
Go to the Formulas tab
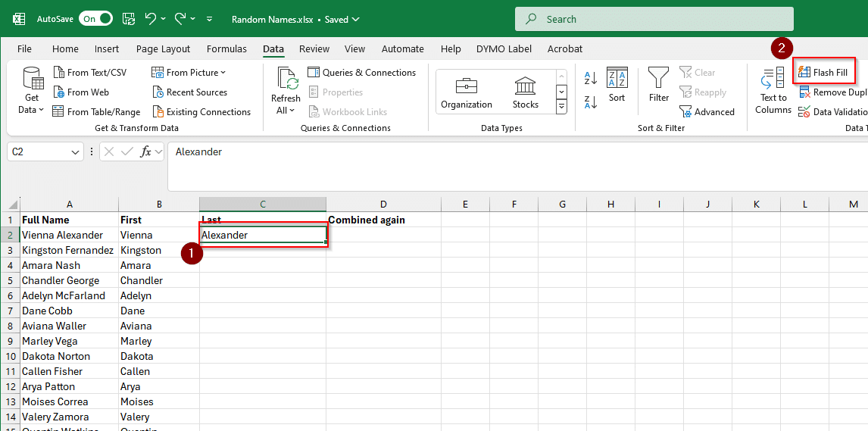point(227,48)
